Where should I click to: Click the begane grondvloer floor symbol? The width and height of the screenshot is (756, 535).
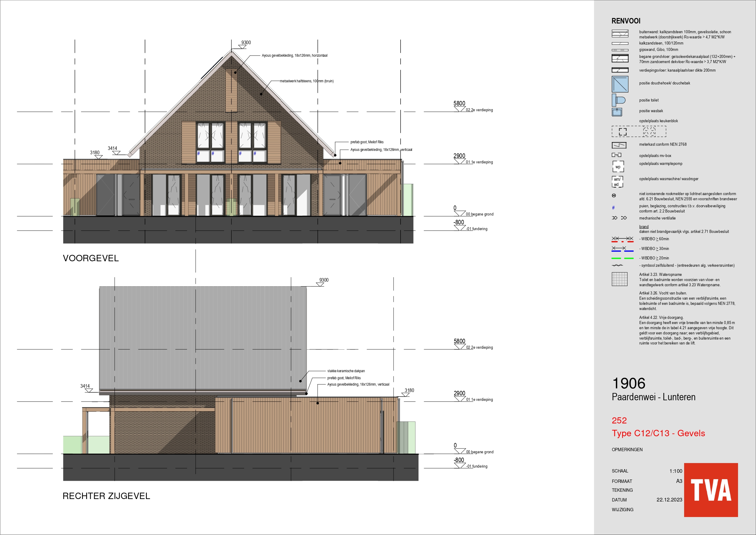click(x=620, y=59)
